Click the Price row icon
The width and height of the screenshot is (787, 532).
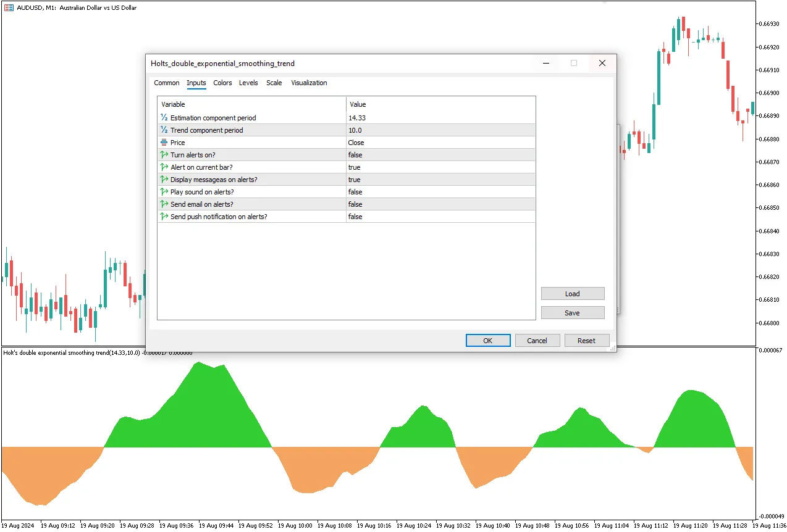[x=164, y=143]
